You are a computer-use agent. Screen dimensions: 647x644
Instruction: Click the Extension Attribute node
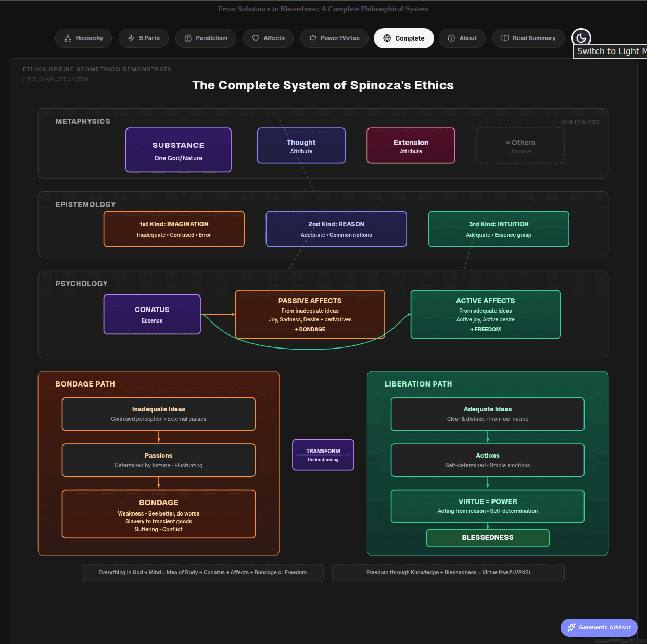coord(411,146)
